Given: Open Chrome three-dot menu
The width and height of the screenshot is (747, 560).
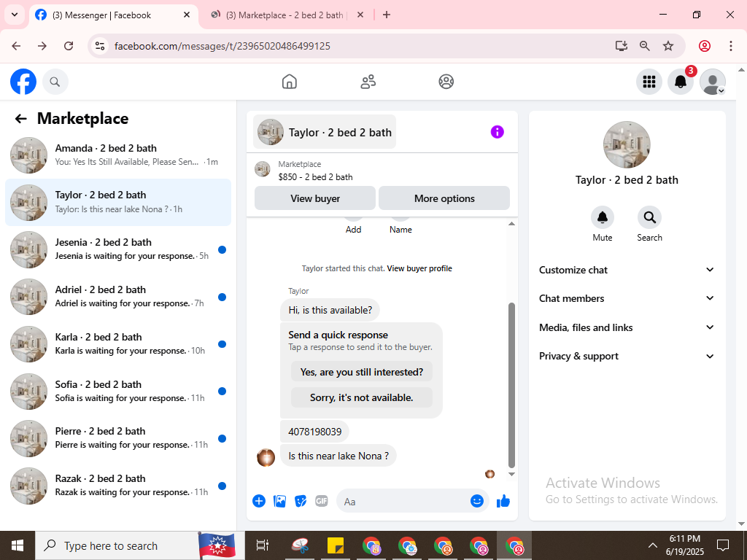Looking at the screenshot, I should click(730, 46).
